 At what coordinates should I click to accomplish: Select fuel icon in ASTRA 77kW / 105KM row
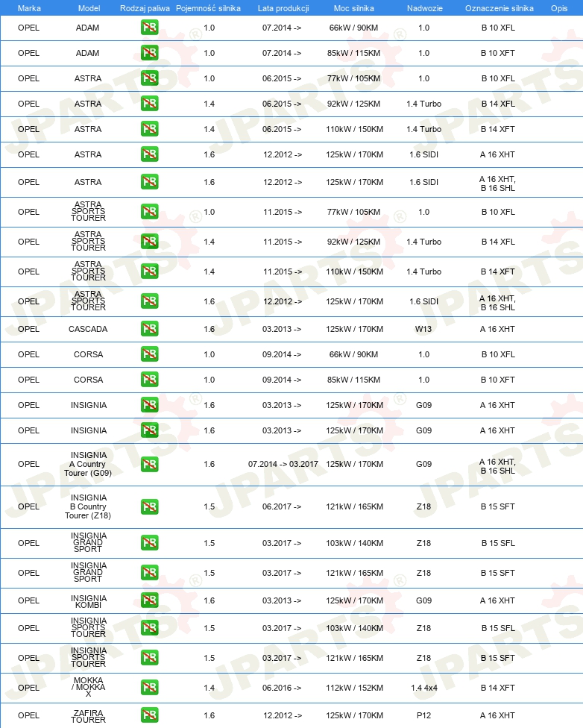pos(149,78)
